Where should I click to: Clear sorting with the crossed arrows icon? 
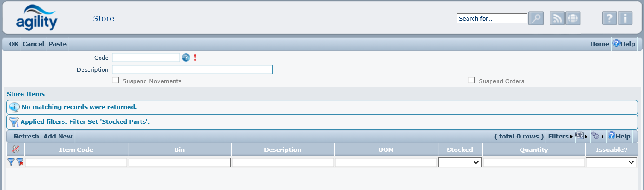pos(16,149)
